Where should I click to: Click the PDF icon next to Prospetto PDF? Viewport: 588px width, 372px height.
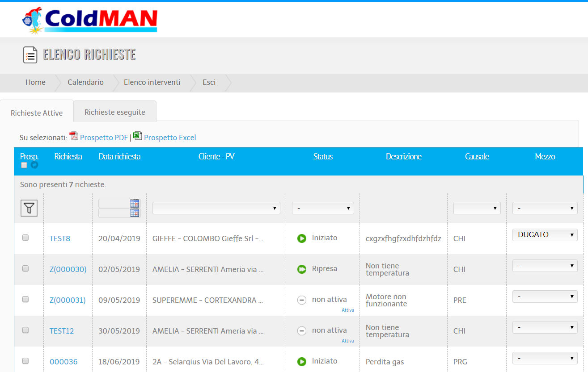click(74, 136)
